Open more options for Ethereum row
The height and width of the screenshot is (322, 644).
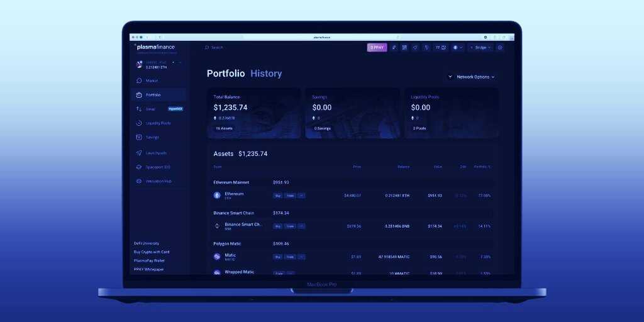point(301,196)
